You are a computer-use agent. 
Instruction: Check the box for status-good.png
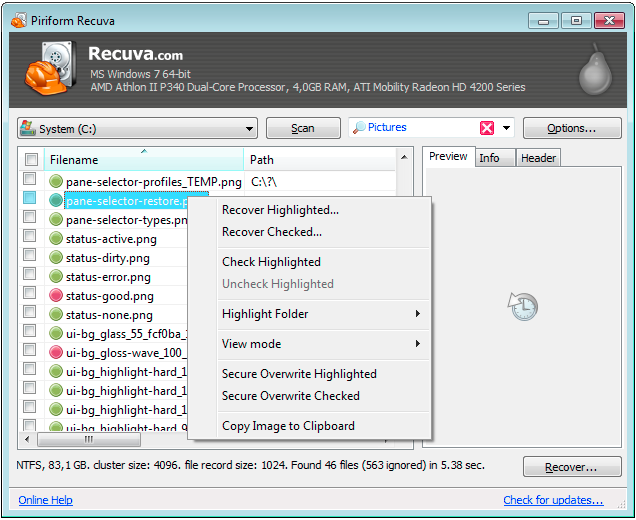coord(29,293)
